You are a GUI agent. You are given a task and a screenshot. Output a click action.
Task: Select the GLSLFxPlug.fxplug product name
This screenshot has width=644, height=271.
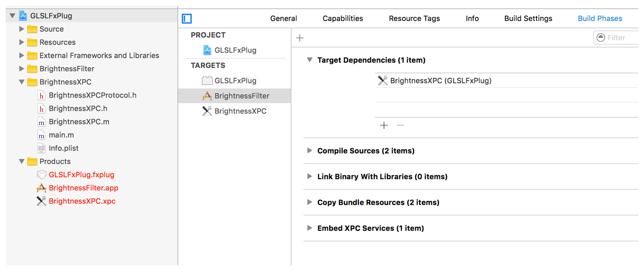[81, 175]
